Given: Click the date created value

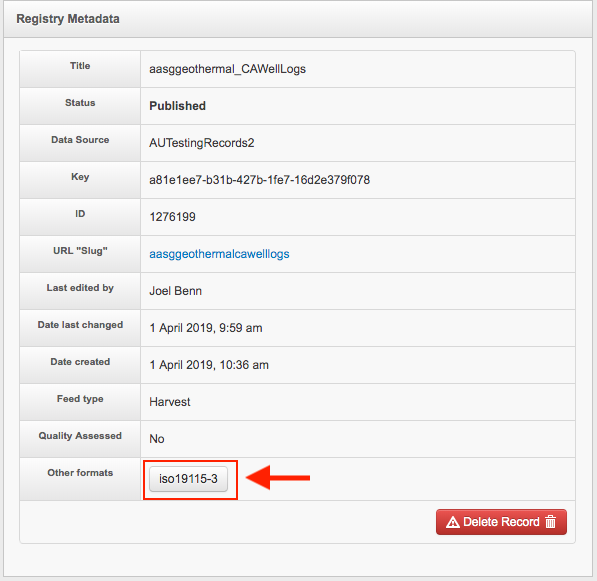Looking at the screenshot, I should (209, 365).
